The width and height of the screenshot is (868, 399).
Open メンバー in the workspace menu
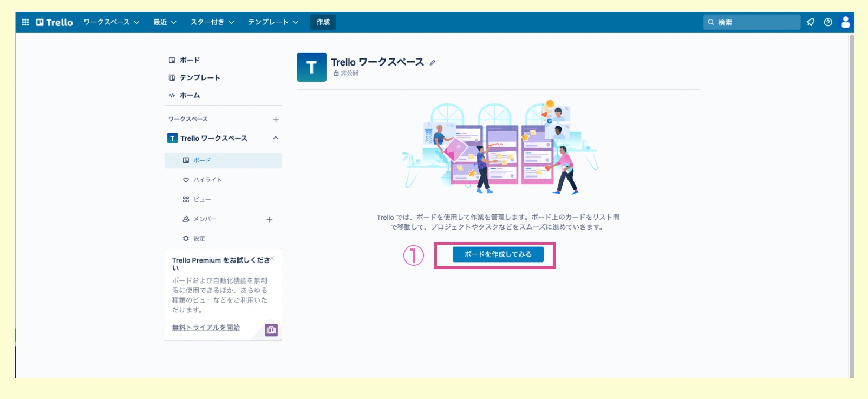coord(205,219)
